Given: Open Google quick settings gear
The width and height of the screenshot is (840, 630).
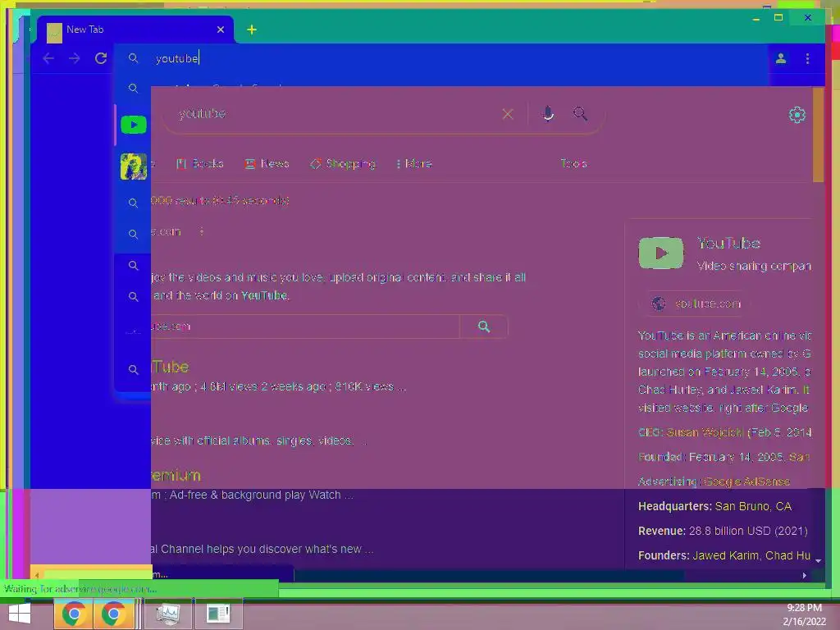Looking at the screenshot, I should point(797,115).
